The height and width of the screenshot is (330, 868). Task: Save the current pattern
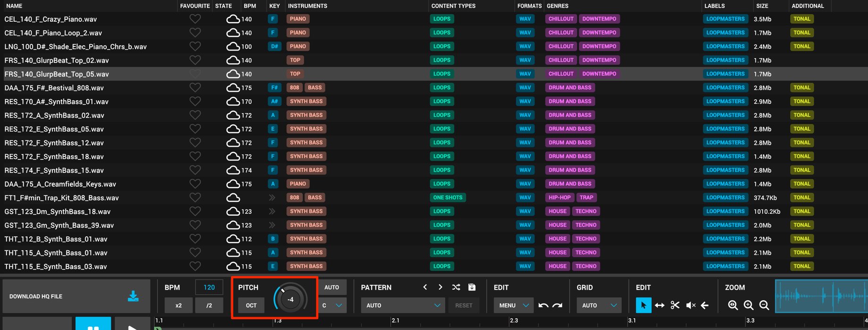click(x=471, y=287)
